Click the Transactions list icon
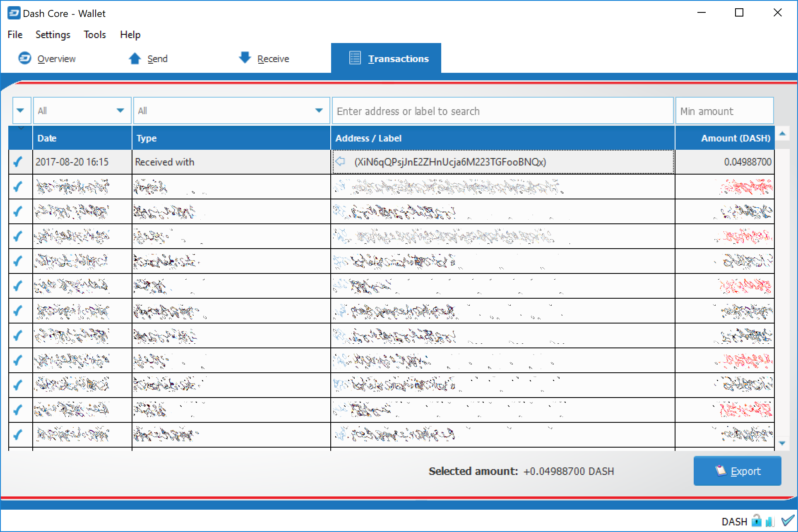The width and height of the screenshot is (798, 532). coord(355,58)
